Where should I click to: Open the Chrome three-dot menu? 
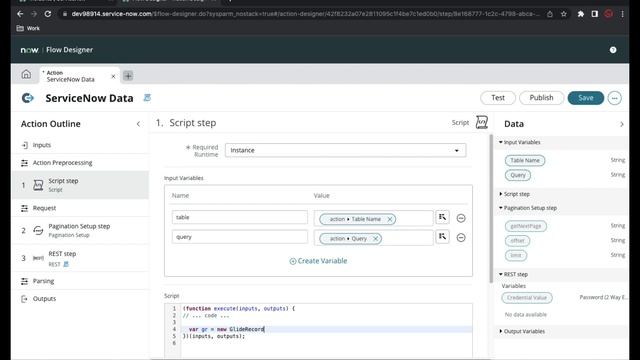click(622, 14)
